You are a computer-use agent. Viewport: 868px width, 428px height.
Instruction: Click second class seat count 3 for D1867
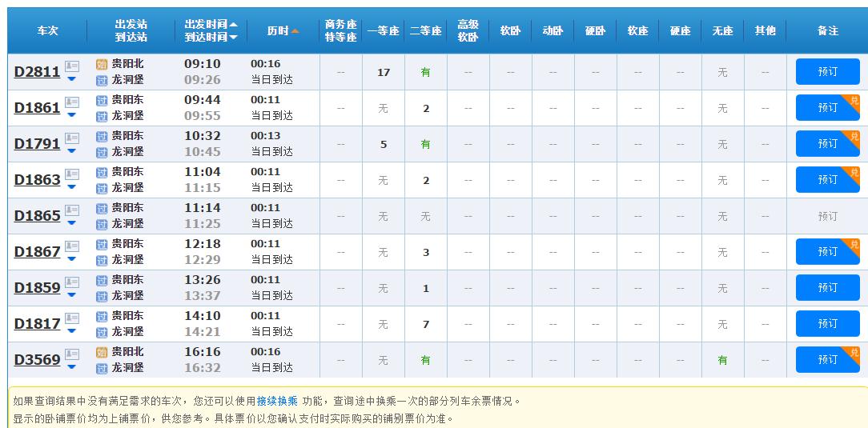click(x=426, y=252)
